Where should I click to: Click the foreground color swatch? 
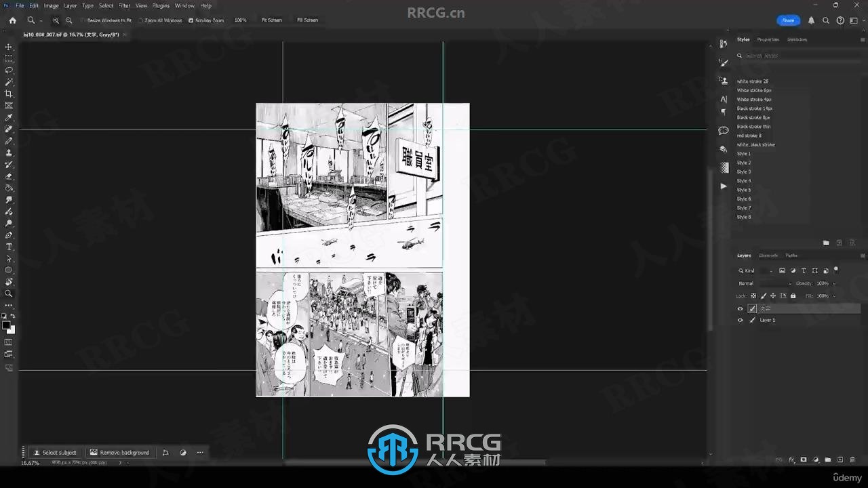tap(6, 325)
